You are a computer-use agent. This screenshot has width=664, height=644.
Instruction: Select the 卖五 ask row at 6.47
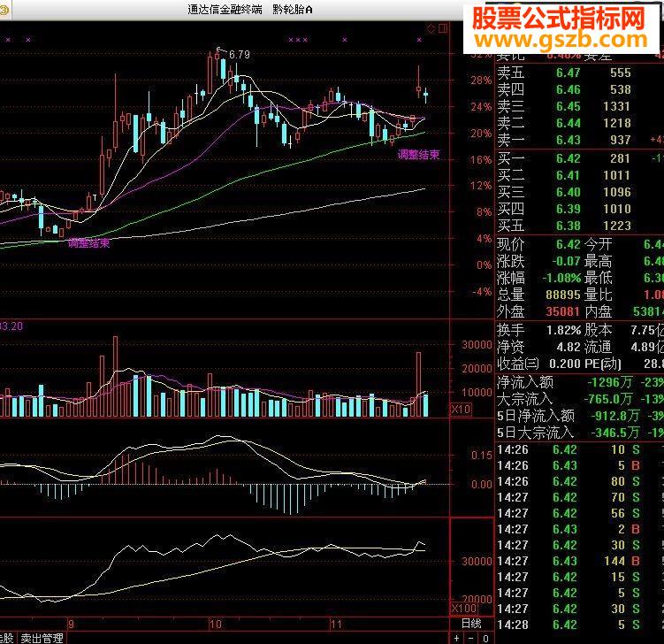579,73
